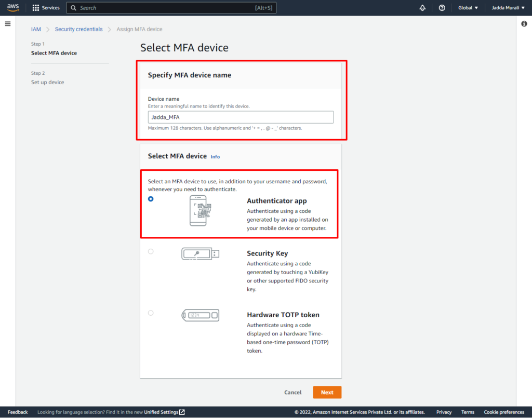The image size is (532, 418).
Task: Go to IAM breadcrumb link
Action: (36, 29)
